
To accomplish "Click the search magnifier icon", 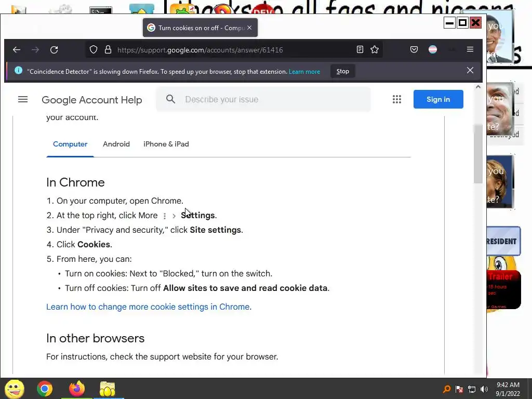I will pyautogui.click(x=170, y=99).
